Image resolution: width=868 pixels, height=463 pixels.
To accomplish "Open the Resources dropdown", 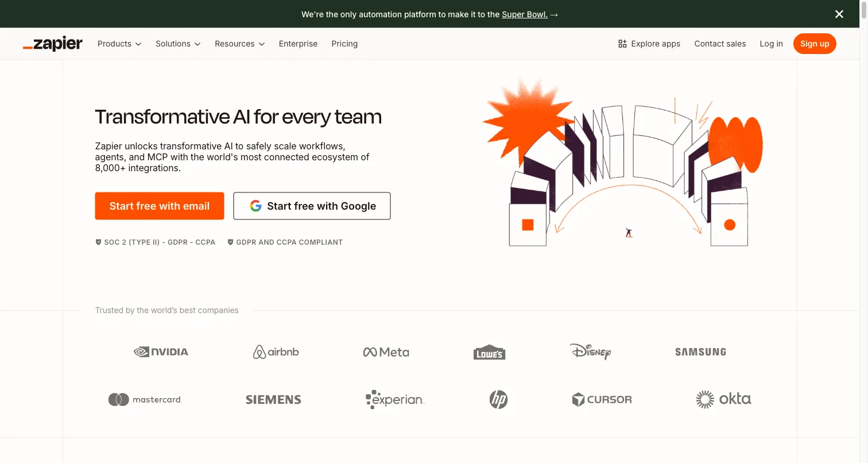I will tap(239, 44).
